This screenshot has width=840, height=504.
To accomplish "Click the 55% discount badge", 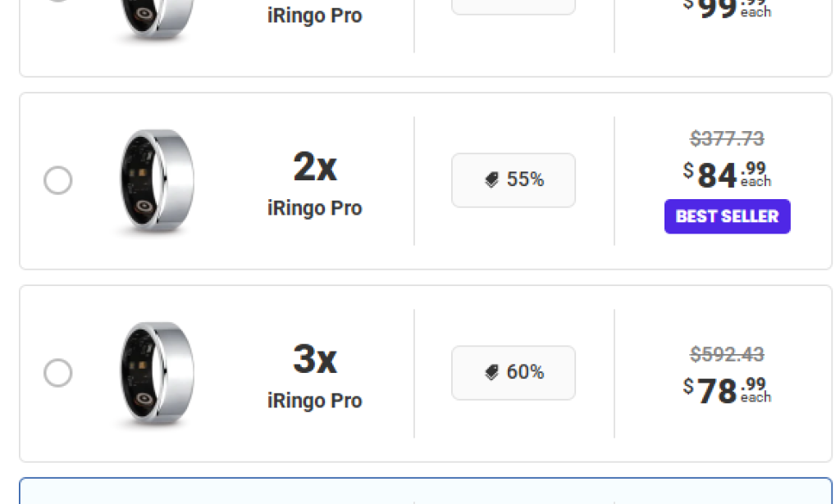I will pyautogui.click(x=514, y=180).
